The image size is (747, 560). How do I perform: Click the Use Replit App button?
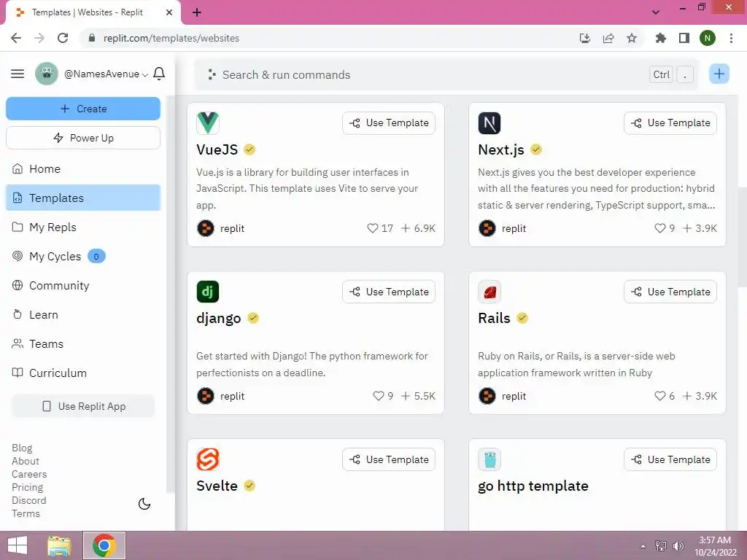83,406
